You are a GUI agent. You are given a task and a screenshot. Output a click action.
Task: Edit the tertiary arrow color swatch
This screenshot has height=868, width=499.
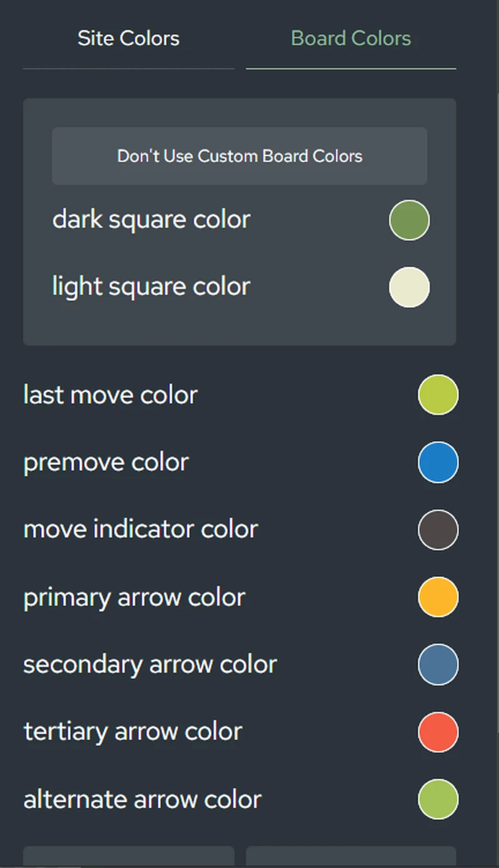point(437,731)
